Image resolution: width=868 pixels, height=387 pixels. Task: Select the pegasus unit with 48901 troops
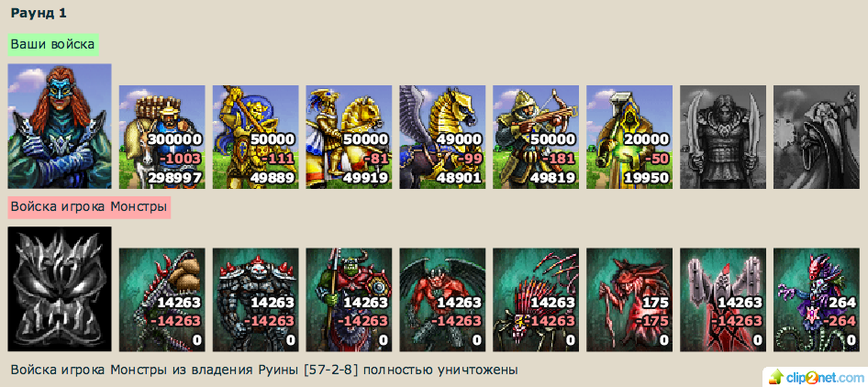tap(442, 137)
